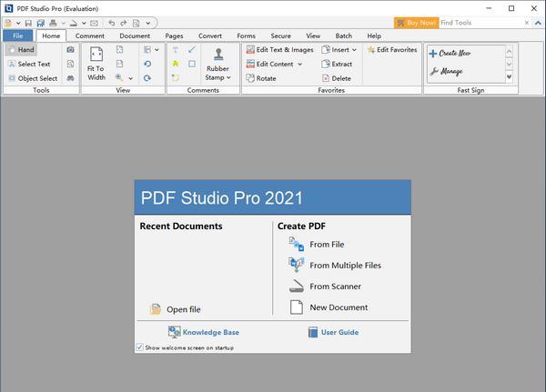Activate the Select Text tool

[29, 64]
